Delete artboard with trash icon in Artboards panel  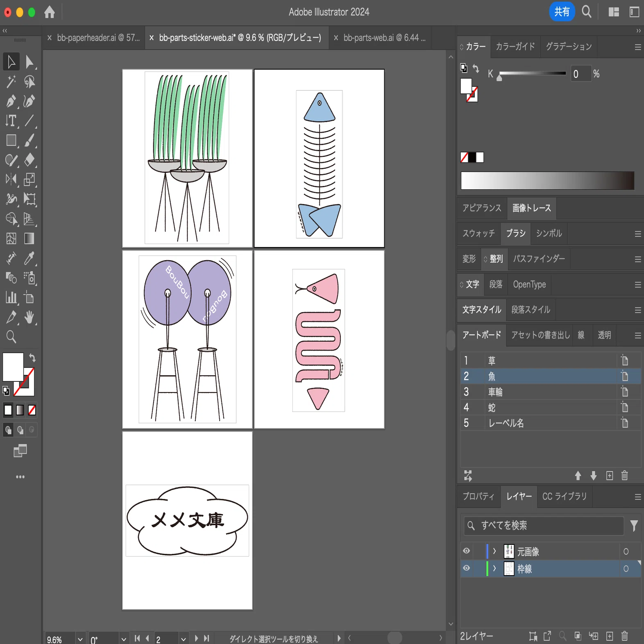pos(624,476)
